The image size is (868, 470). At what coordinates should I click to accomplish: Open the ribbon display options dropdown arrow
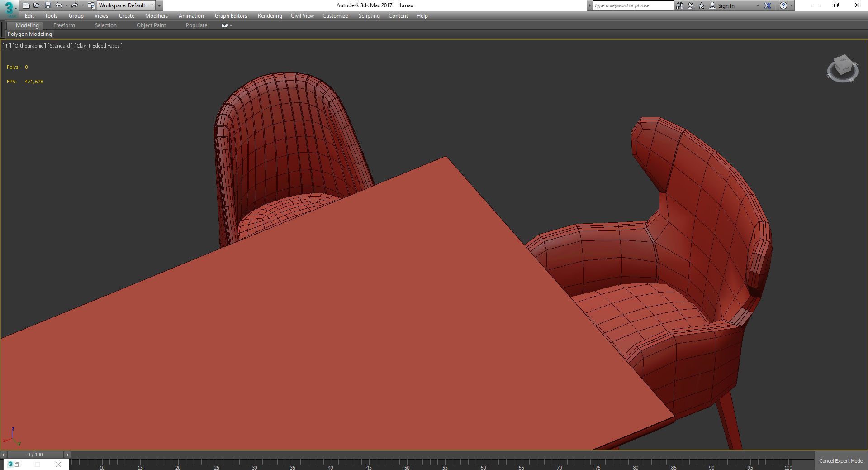coord(231,25)
